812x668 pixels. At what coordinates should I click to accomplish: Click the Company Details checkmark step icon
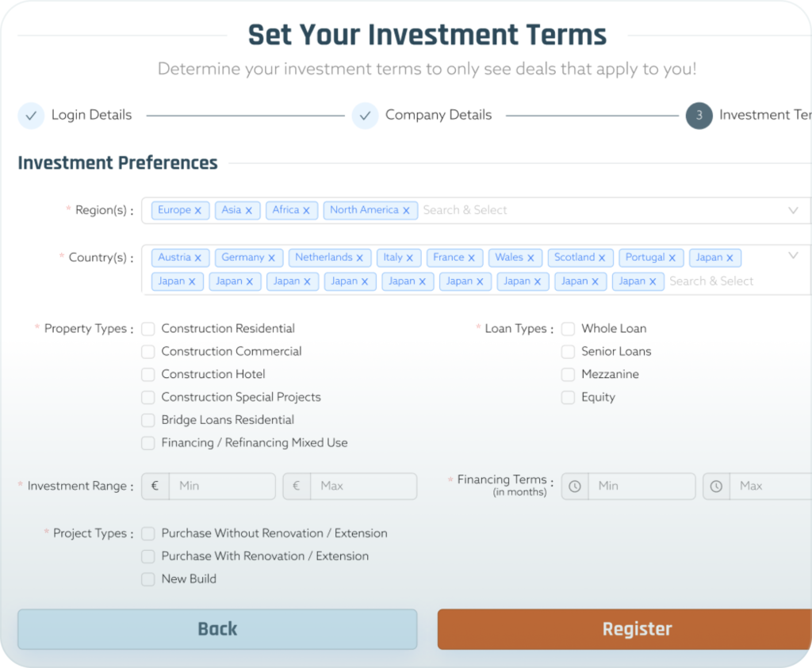point(365,116)
